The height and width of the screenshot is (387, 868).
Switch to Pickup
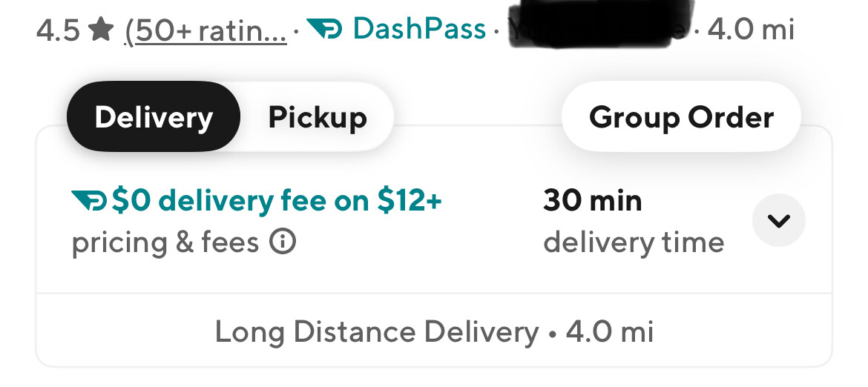[x=318, y=117]
